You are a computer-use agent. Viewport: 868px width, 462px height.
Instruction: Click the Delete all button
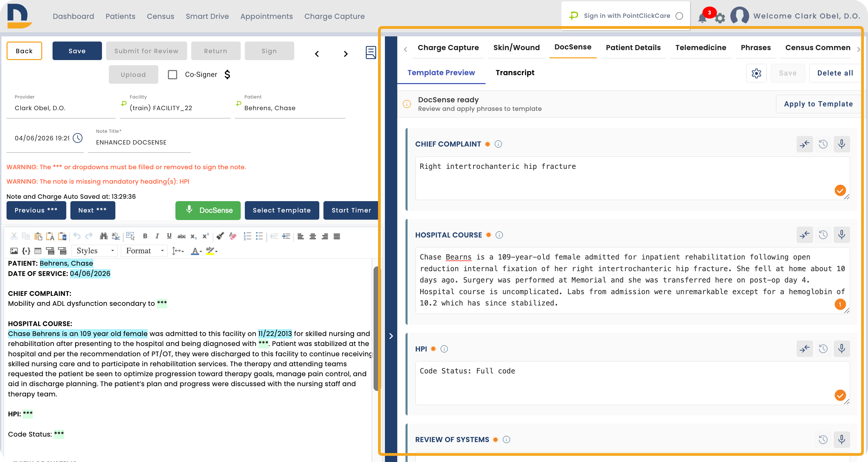pyautogui.click(x=835, y=73)
